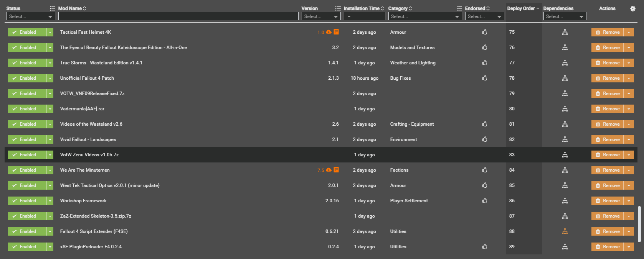Toggle Enabled for Unofficial Fallout 4 Patch

point(27,78)
